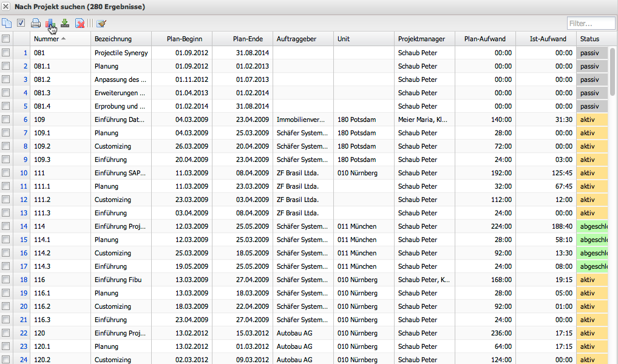Toggle the header select-all checkbox
The width and height of the screenshot is (618, 364).
coord(6,39)
